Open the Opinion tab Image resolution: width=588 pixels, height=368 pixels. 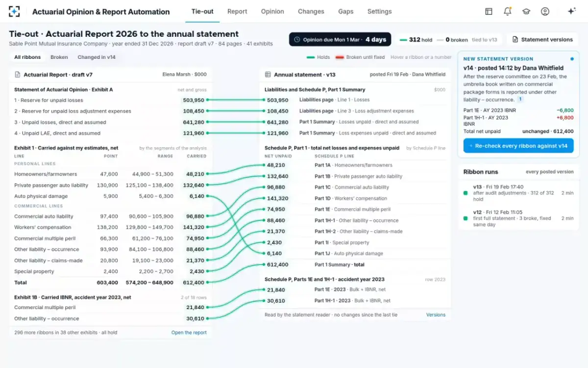click(x=272, y=11)
